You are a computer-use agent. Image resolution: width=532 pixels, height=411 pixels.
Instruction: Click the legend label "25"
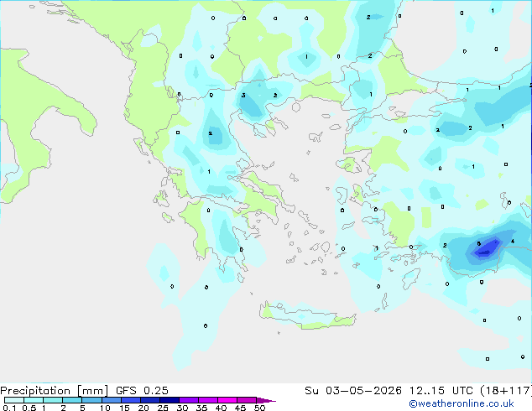tap(163, 408)
